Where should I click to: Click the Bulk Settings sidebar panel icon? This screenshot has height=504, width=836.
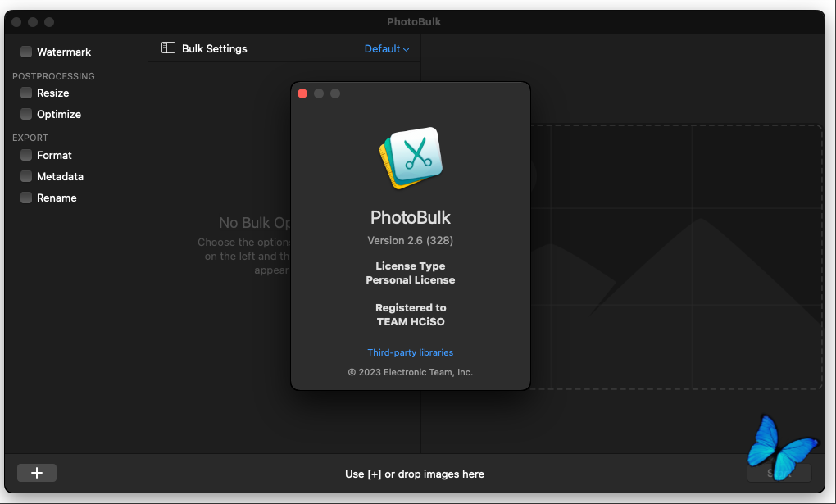click(168, 48)
